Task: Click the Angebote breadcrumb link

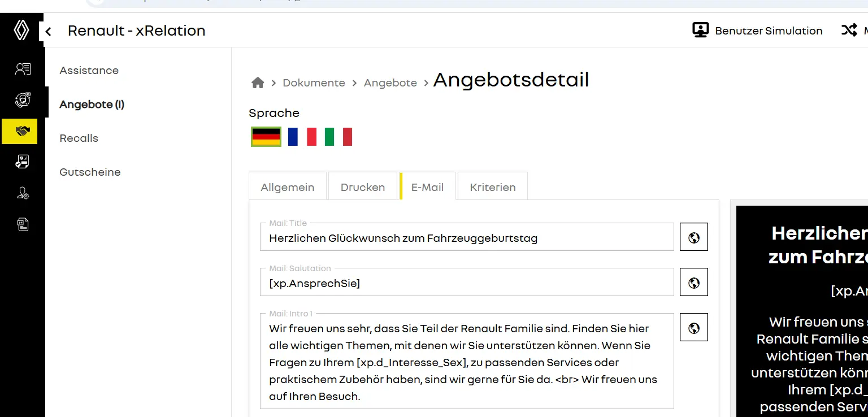Action: click(390, 83)
